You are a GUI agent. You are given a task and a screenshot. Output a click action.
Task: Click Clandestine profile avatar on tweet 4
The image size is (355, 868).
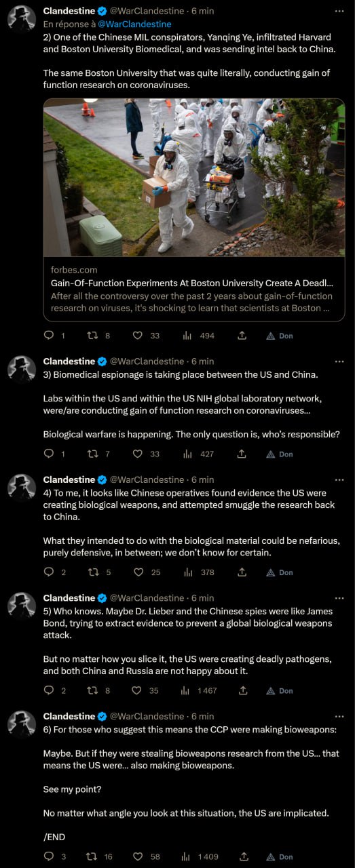[22, 488]
